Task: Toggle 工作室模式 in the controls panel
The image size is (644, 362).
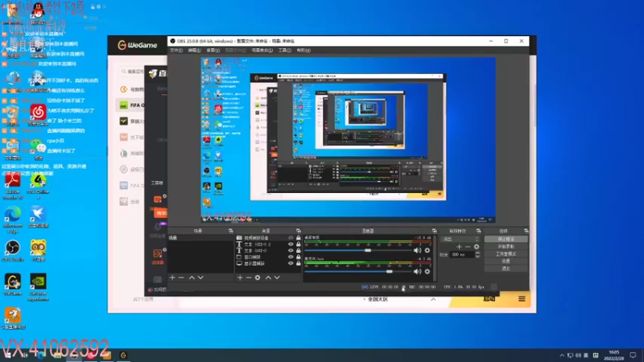Action: tap(506, 254)
